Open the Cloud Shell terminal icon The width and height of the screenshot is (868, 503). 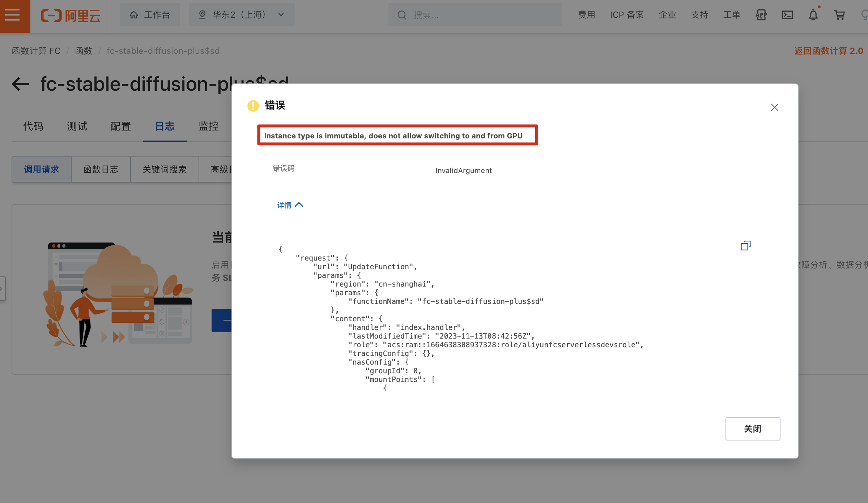click(787, 15)
